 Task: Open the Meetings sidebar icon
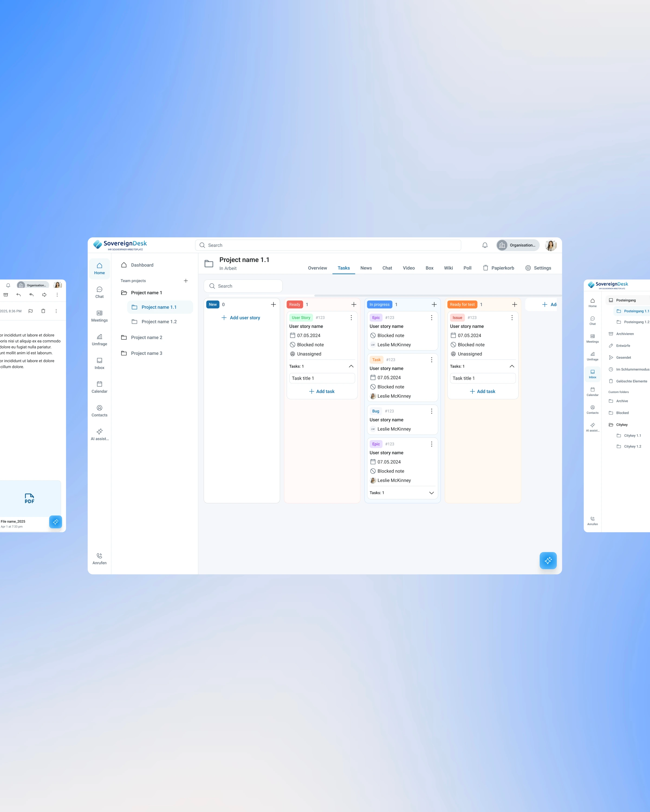click(x=99, y=316)
